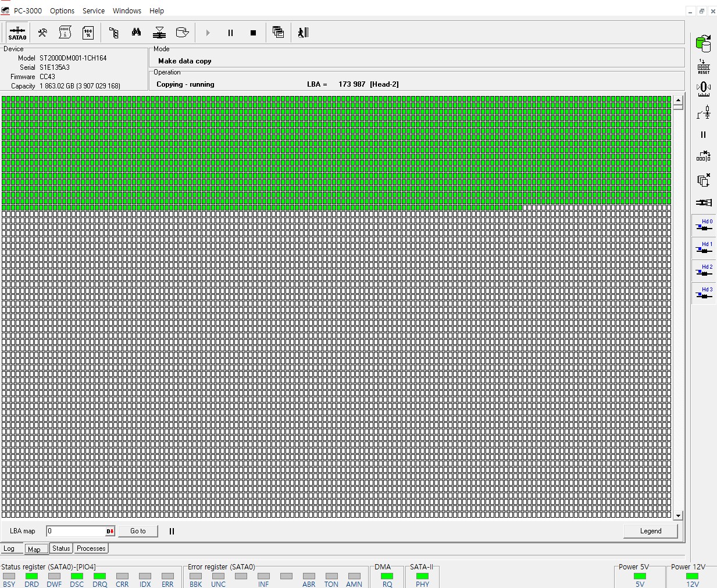Screen dimensions: 717x588
Task: Click the exit running-man icon
Action: (x=303, y=33)
